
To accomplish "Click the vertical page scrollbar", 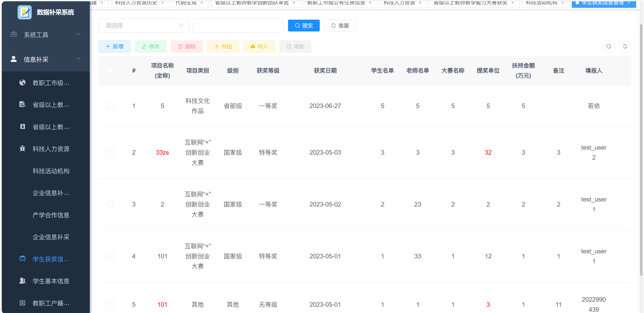I will (x=641, y=150).
